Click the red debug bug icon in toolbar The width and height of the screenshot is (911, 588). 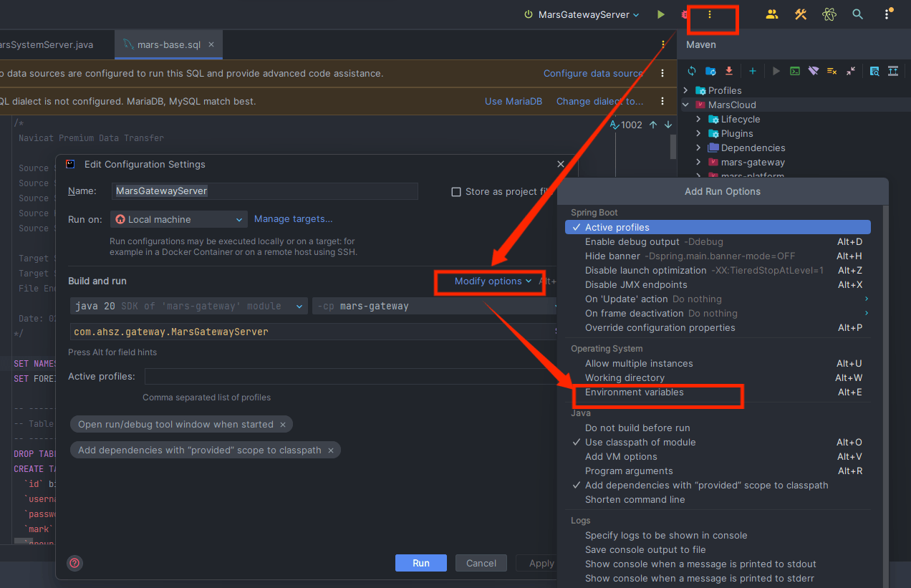point(685,14)
